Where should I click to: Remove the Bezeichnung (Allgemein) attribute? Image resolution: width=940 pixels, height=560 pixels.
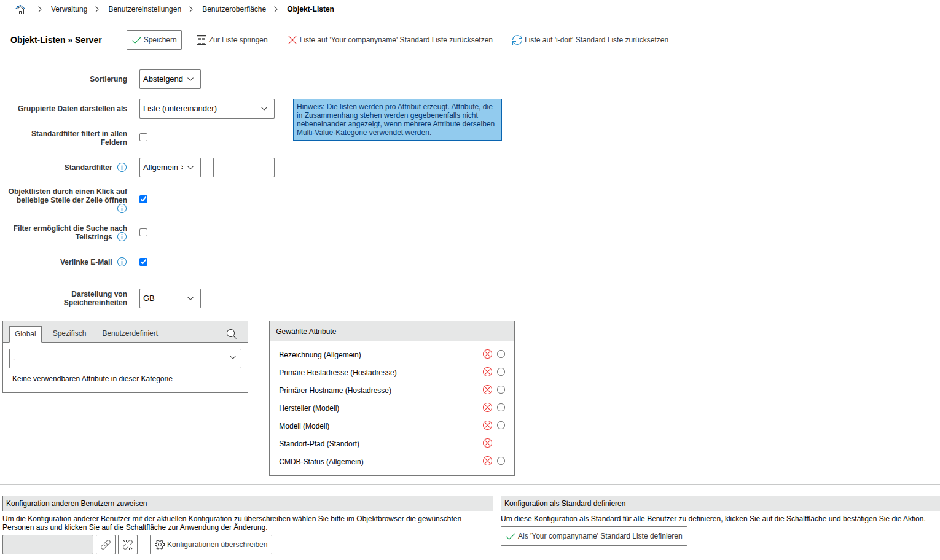487,354
